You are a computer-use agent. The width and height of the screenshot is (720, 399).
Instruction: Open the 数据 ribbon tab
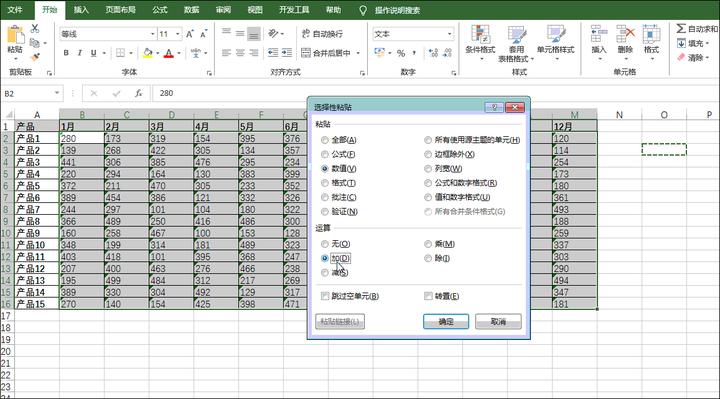(x=191, y=10)
